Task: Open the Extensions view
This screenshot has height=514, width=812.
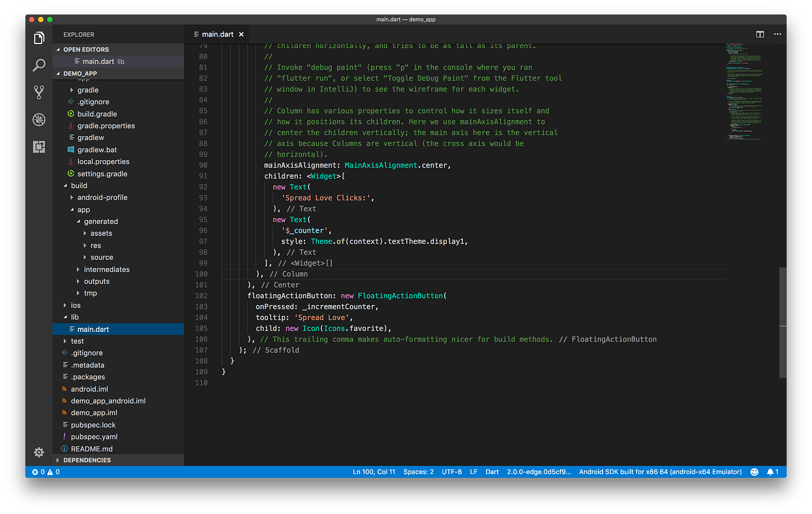Action: [x=38, y=147]
